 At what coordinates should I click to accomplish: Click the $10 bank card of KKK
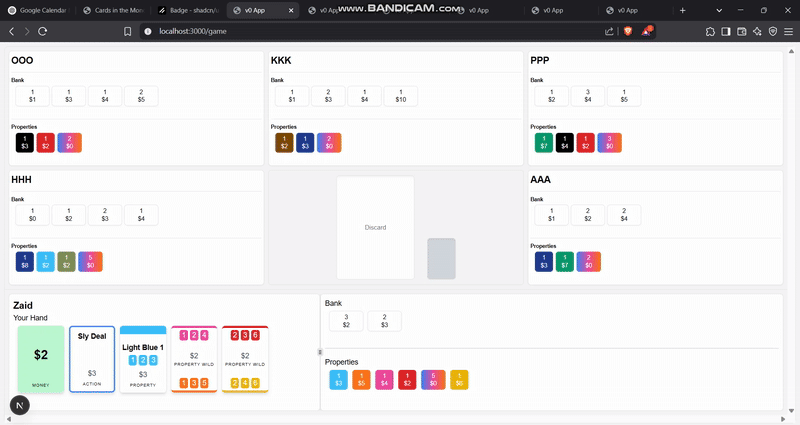click(401, 96)
